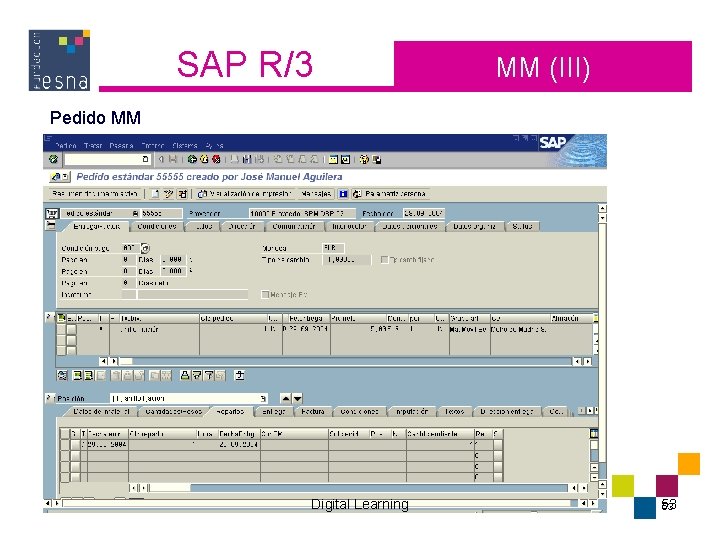The height and width of the screenshot is (540, 720).
Task: Open the Posición item dropdown
Action: [x=263, y=399]
